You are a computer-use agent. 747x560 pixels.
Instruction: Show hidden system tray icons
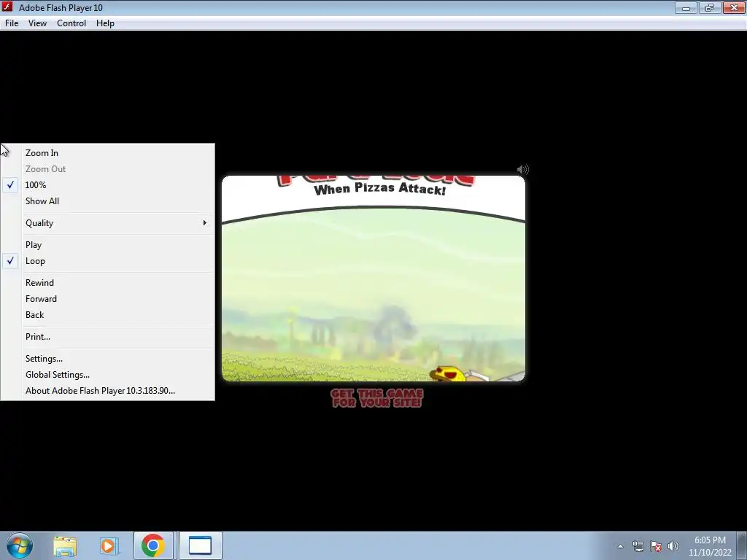(x=620, y=546)
